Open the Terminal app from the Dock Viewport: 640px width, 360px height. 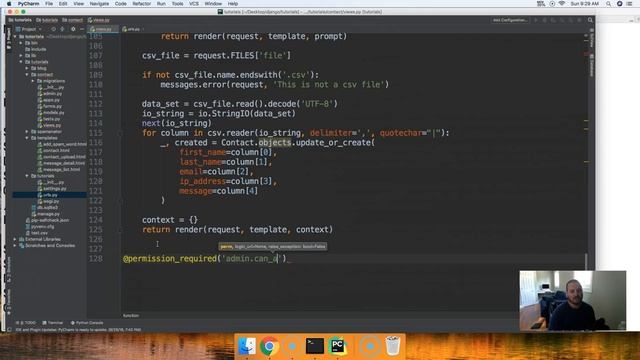(315, 346)
